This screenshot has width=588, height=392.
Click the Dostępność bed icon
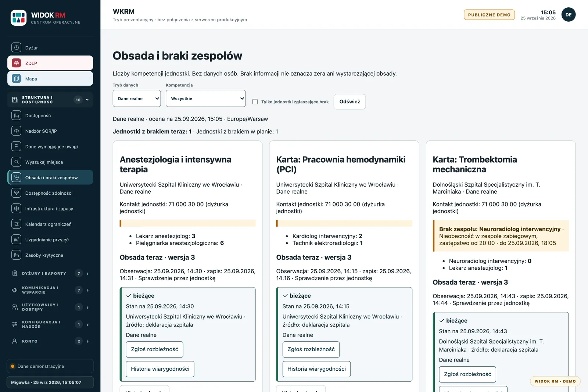[x=16, y=115]
